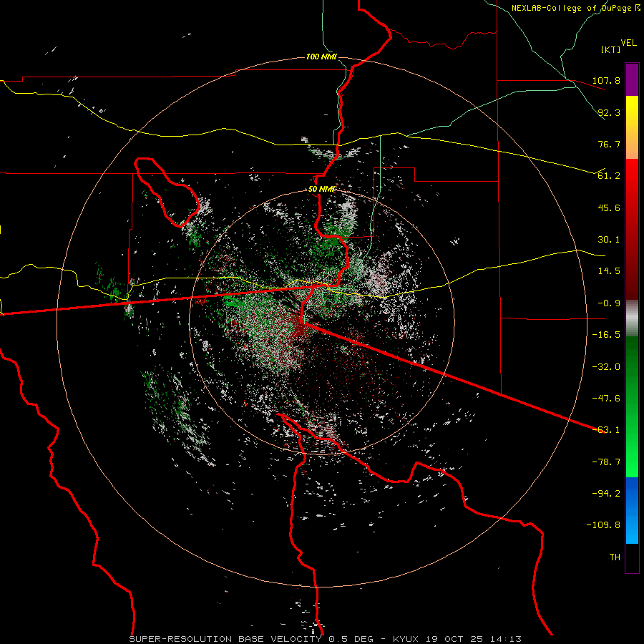Select the 45.6 legend value
The image size is (644, 644).
tap(609, 208)
